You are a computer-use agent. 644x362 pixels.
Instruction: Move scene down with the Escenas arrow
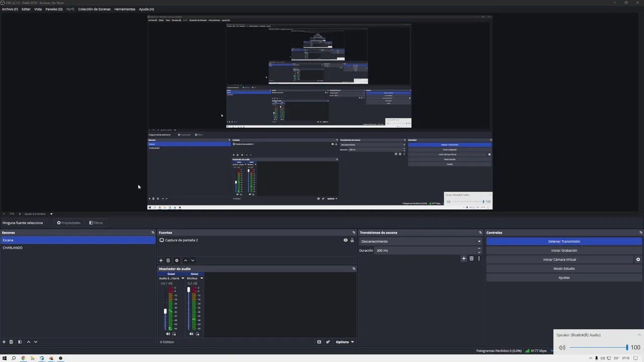click(x=35, y=342)
